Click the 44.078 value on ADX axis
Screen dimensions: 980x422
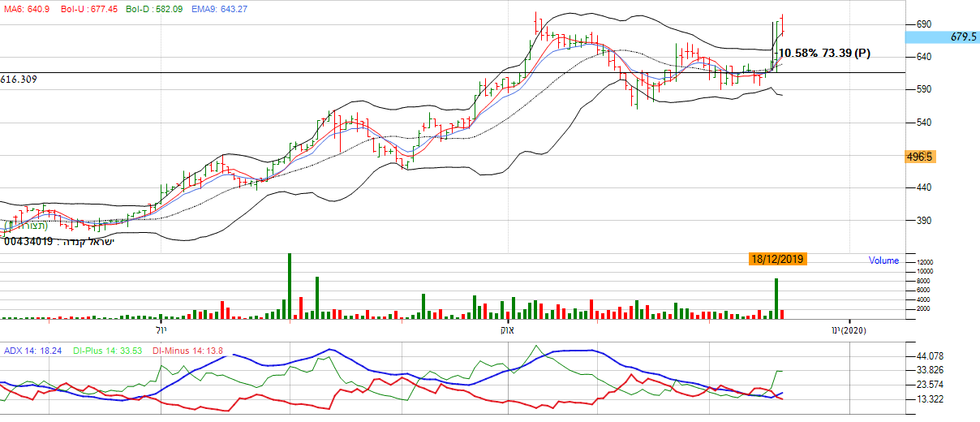pyautogui.click(x=930, y=356)
